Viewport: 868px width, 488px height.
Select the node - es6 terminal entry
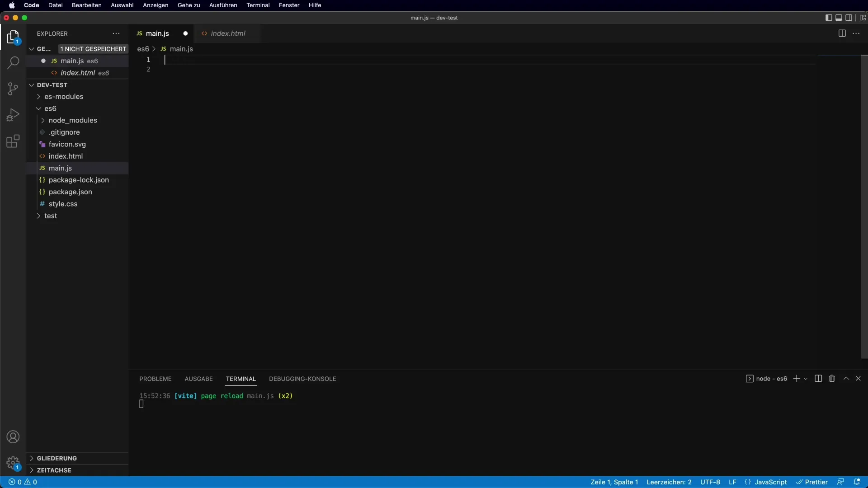[766, 379]
